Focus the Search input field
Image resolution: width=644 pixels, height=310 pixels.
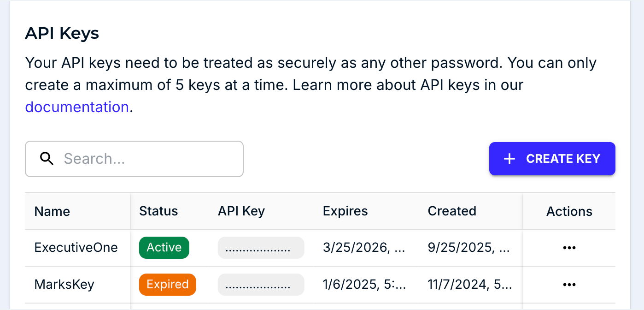point(147,159)
